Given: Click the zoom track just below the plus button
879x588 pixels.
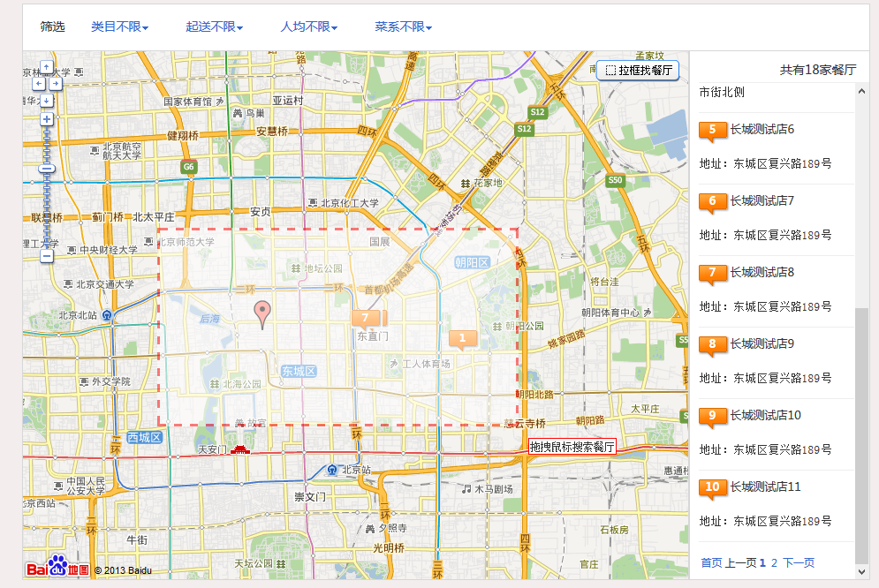Looking at the screenshot, I should pos(47,130).
